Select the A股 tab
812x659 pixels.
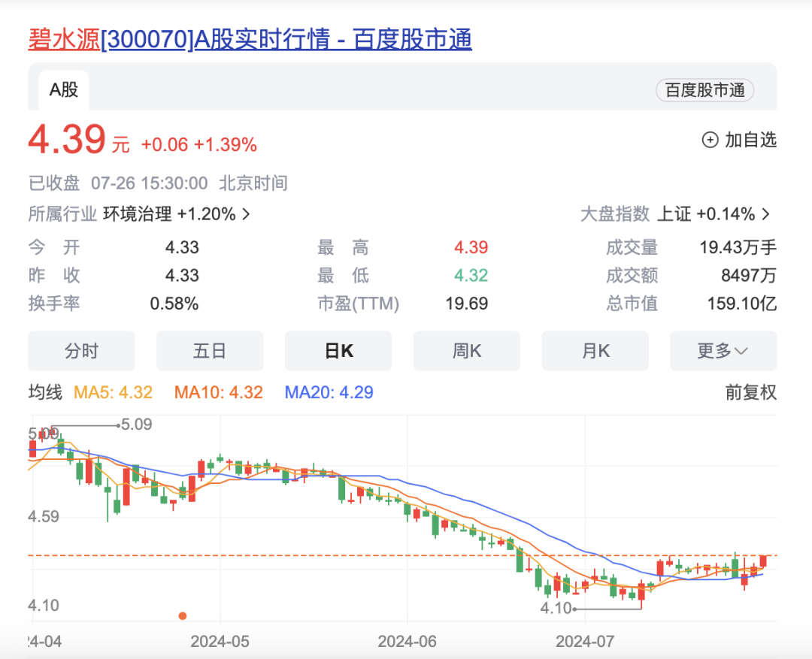coord(64,90)
